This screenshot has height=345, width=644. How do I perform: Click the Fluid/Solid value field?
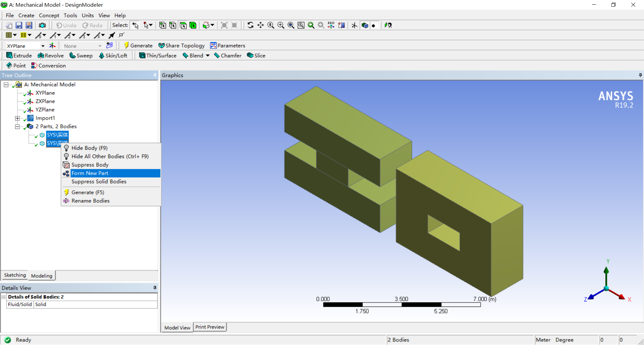coord(95,304)
